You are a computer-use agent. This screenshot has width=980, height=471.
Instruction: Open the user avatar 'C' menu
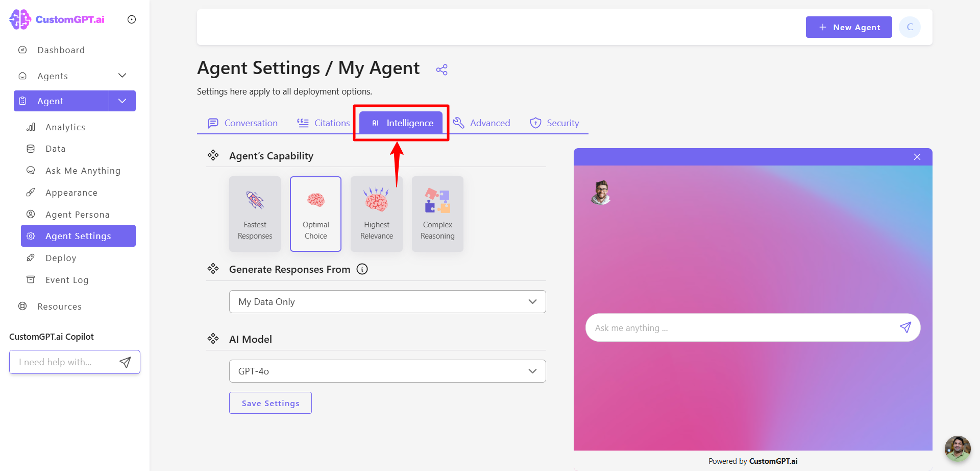(910, 27)
